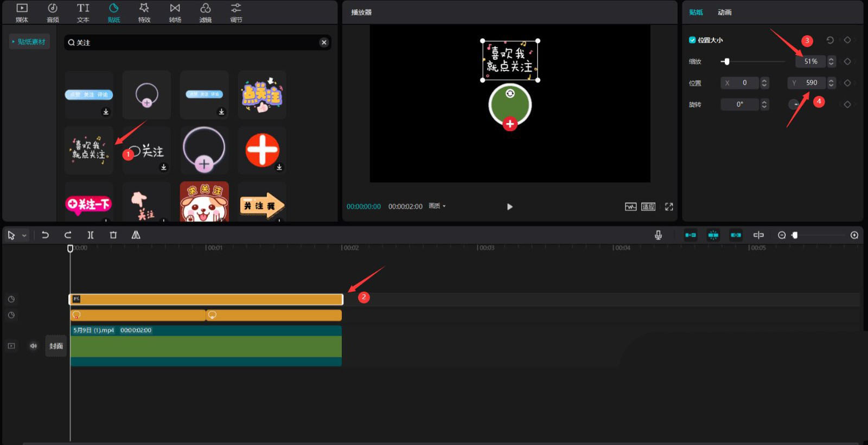Expand the selection tool dropdown arrow

(x=24, y=236)
